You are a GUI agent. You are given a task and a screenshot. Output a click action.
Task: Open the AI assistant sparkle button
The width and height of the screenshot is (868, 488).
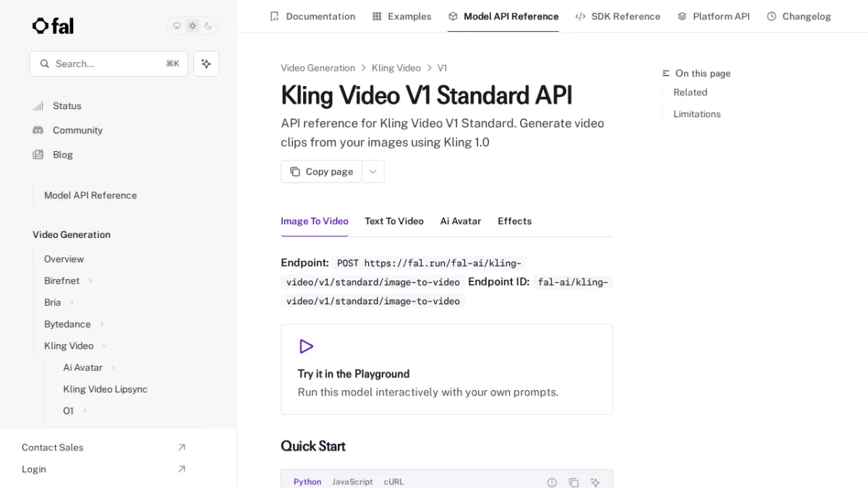(206, 64)
